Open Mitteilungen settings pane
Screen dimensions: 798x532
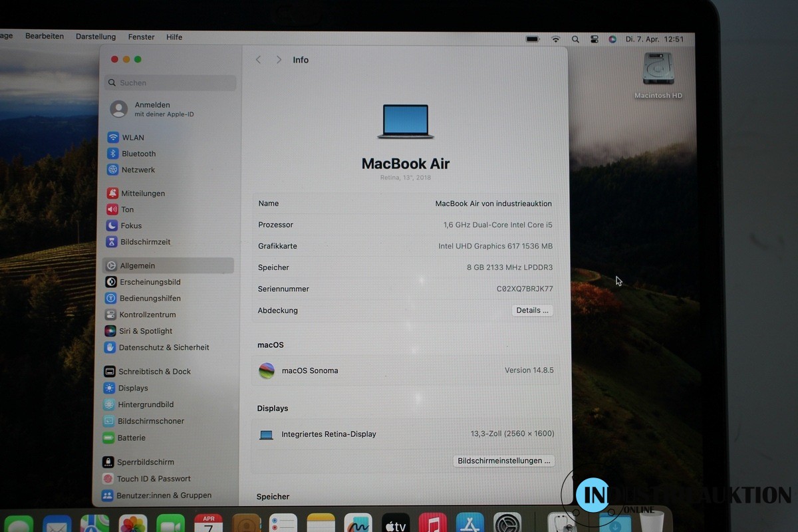tap(142, 194)
